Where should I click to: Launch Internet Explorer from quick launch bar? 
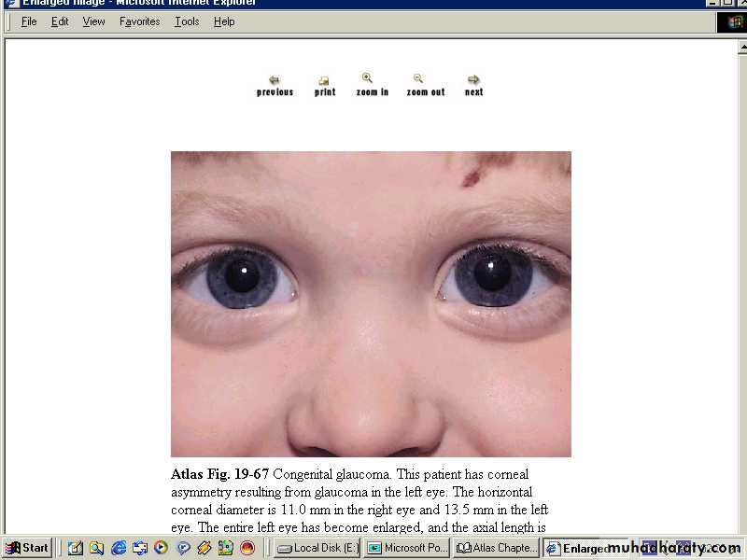(119, 548)
